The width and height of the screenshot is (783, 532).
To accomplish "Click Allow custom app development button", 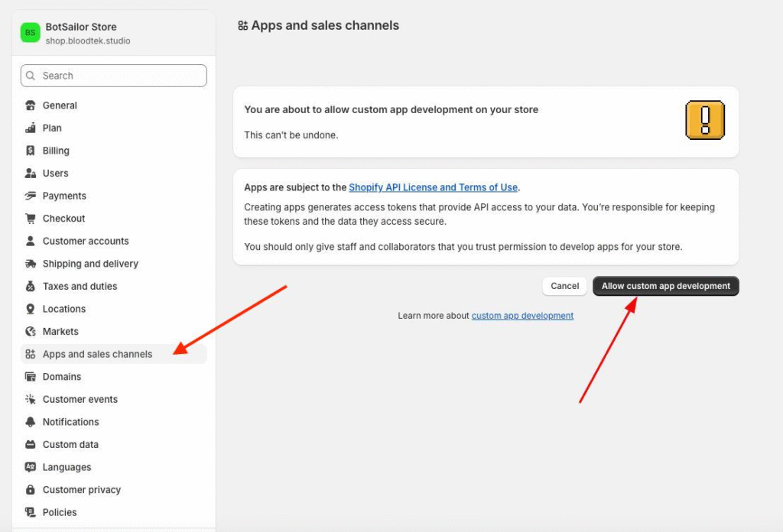I will (x=666, y=286).
